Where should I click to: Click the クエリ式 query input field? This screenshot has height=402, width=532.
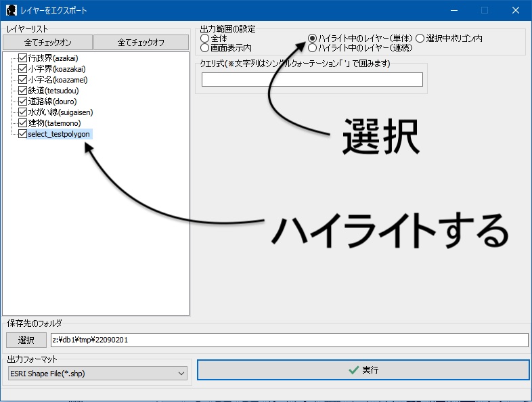311,79
